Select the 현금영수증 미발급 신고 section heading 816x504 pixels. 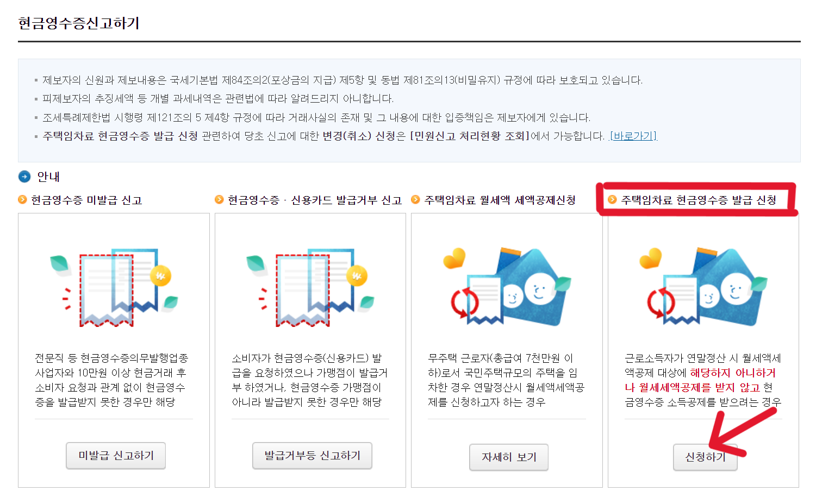coord(86,200)
